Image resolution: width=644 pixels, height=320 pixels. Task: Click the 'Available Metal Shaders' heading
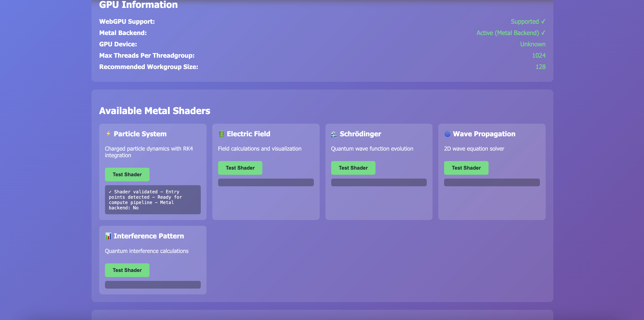coord(155,111)
